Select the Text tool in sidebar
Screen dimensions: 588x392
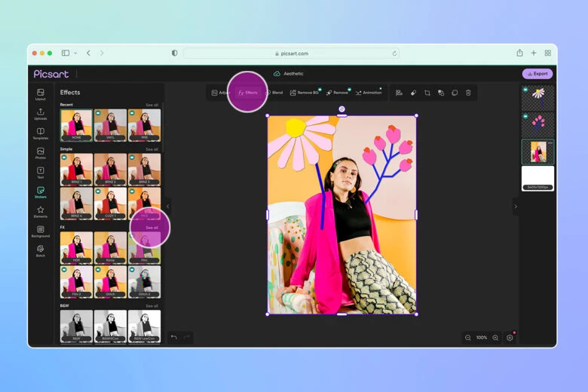point(40,173)
